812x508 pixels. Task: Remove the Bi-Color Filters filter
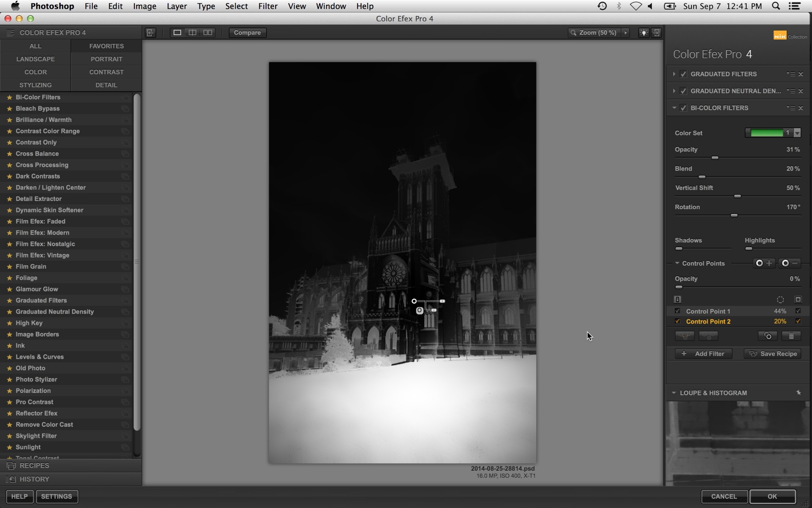[801, 108]
